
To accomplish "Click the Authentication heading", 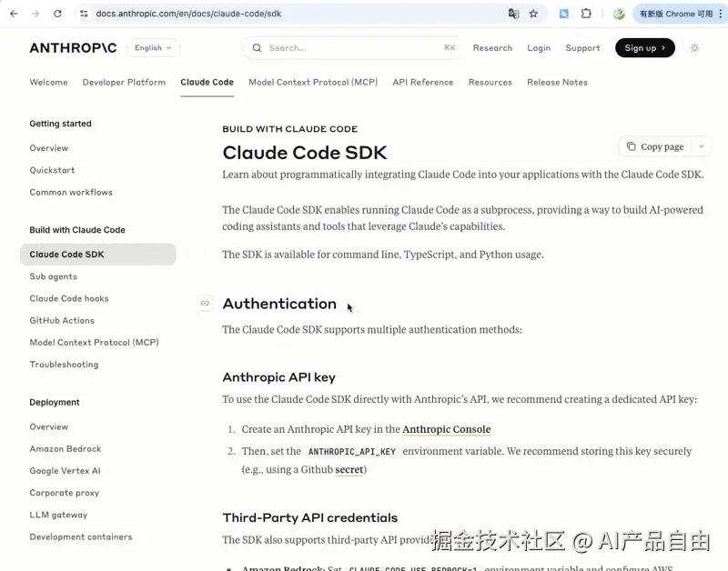I will 279,304.
